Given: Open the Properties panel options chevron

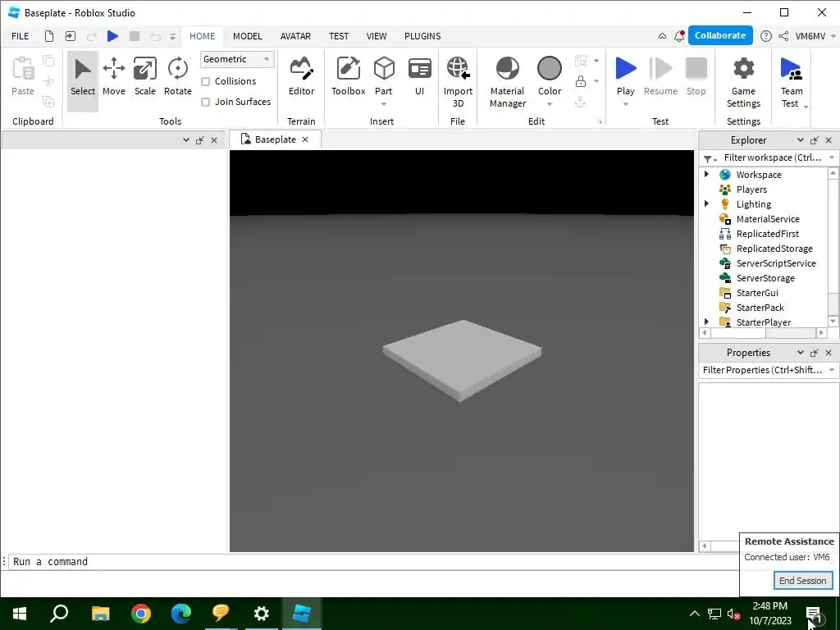Looking at the screenshot, I should click(x=801, y=353).
